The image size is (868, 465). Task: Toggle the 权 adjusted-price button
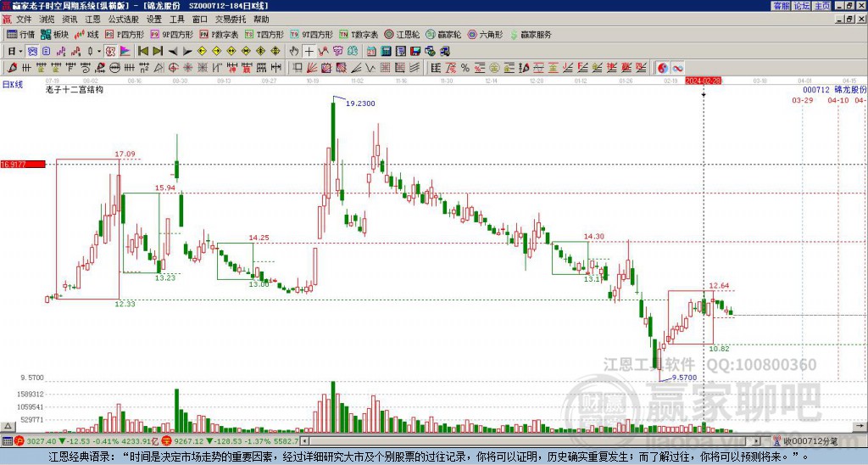tap(110, 52)
